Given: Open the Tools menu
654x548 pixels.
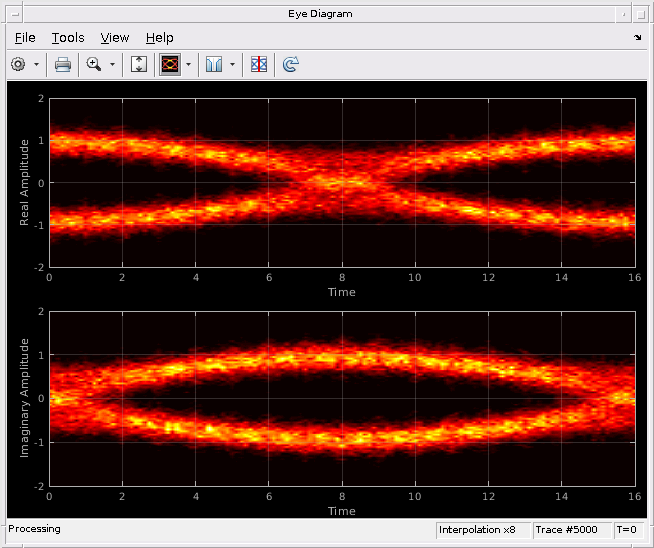Looking at the screenshot, I should click(68, 38).
